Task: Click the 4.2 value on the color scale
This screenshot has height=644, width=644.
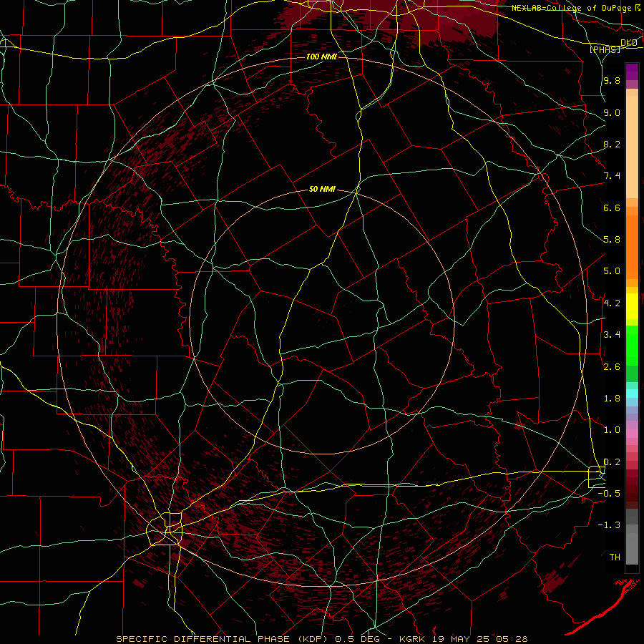Action: 612,303
